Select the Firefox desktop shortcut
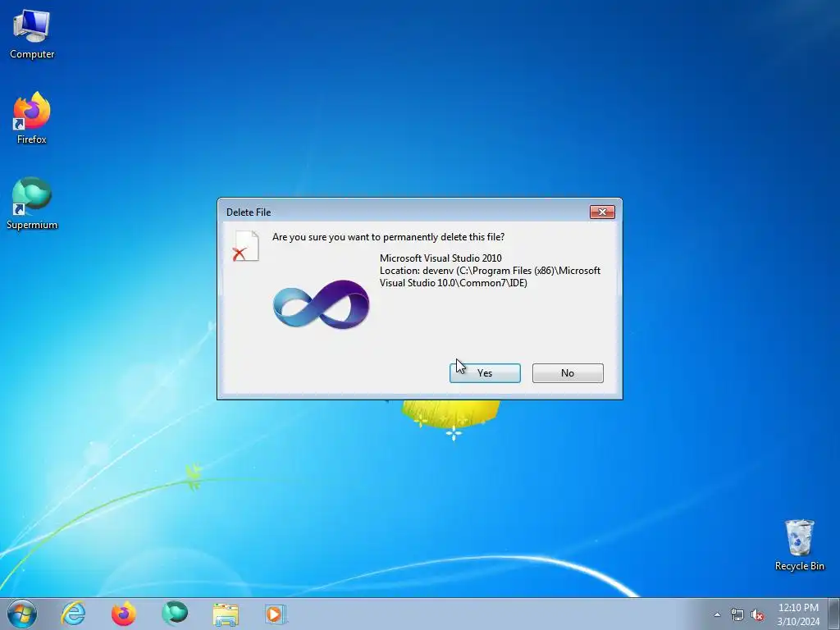The height and width of the screenshot is (630, 840). point(32,118)
